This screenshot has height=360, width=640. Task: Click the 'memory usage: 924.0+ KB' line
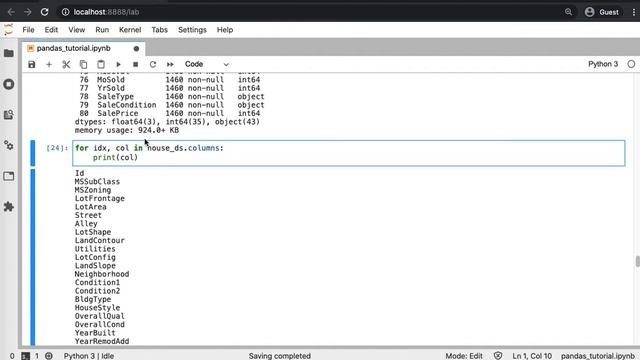point(127,130)
